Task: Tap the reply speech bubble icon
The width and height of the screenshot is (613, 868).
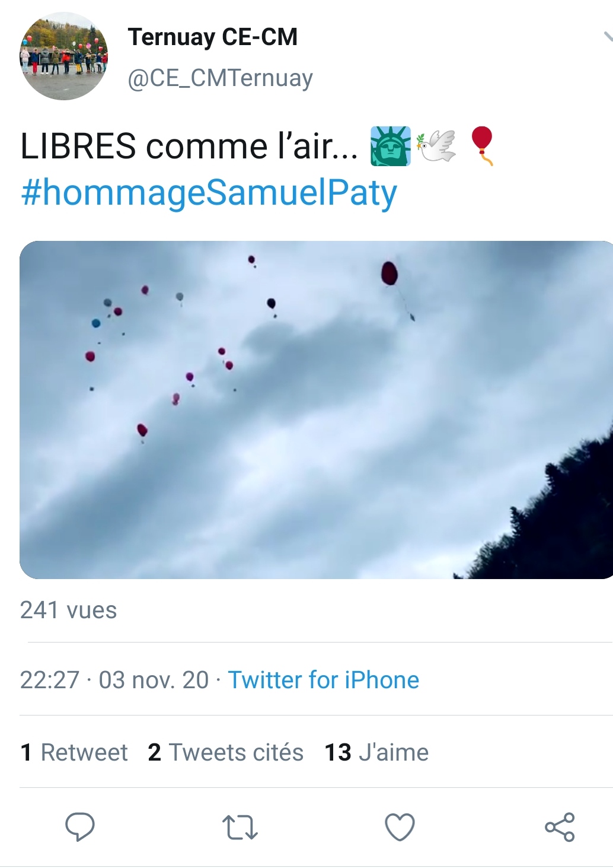Action: pos(79,826)
